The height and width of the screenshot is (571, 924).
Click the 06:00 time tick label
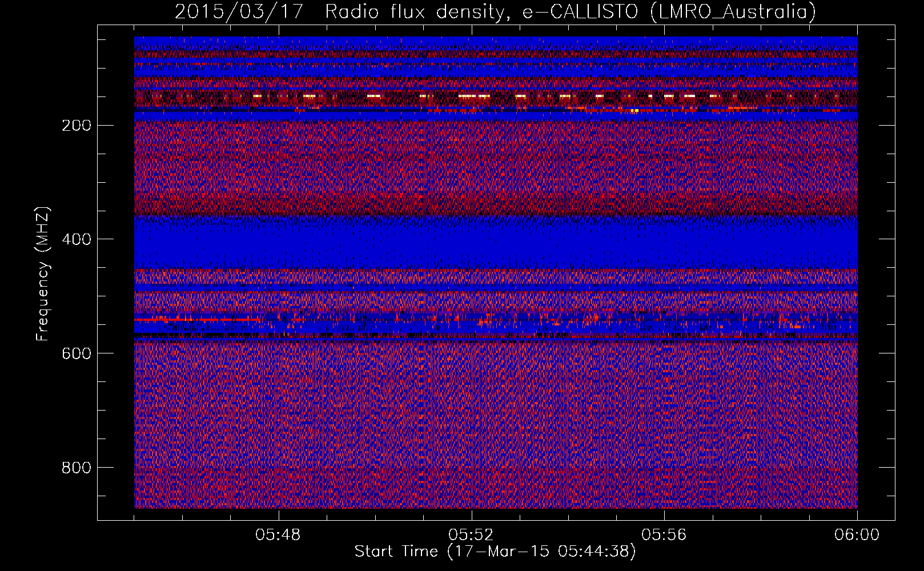pos(857,535)
